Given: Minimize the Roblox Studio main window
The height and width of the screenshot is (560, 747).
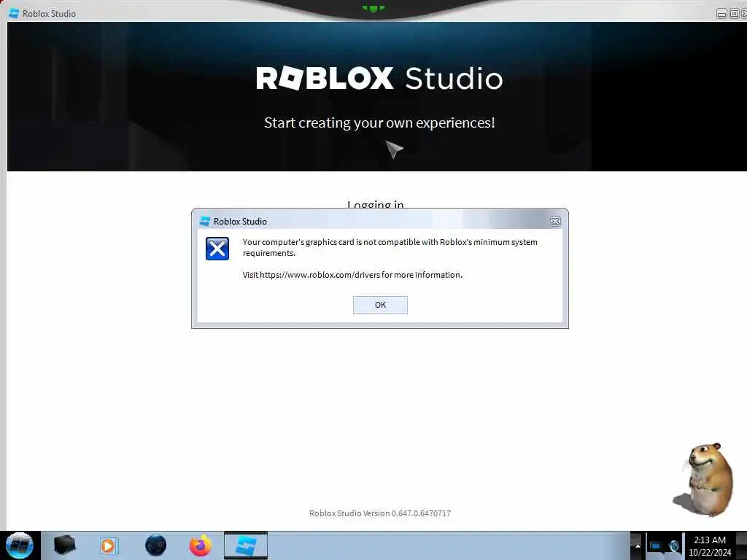Looking at the screenshot, I should [x=721, y=13].
